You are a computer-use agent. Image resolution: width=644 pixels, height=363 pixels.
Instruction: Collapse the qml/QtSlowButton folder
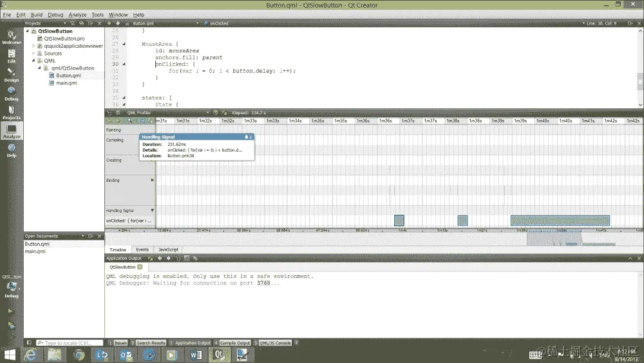click(40, 68)
